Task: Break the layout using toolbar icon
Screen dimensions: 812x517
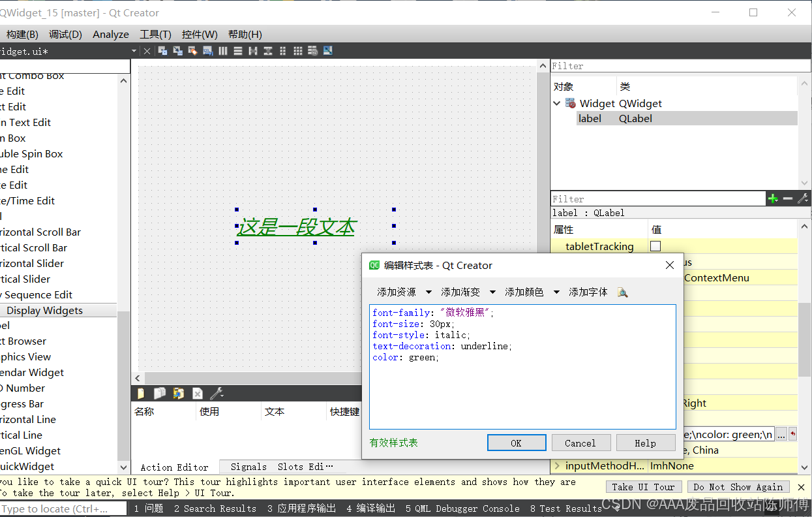Action: click(313, 51)
